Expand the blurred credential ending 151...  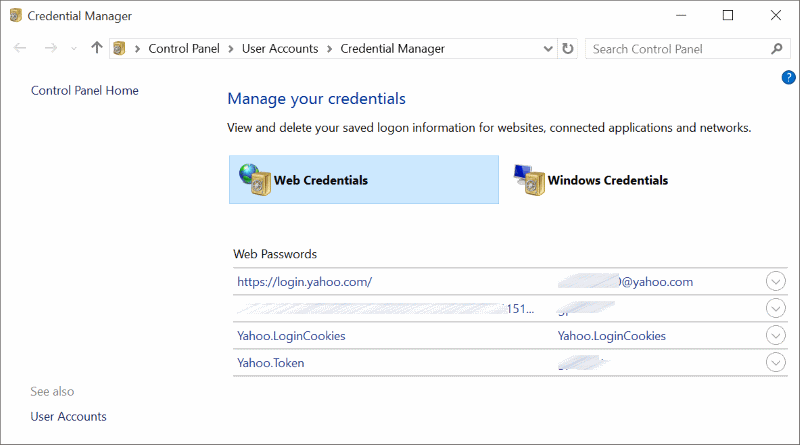(x=776, y=308)
